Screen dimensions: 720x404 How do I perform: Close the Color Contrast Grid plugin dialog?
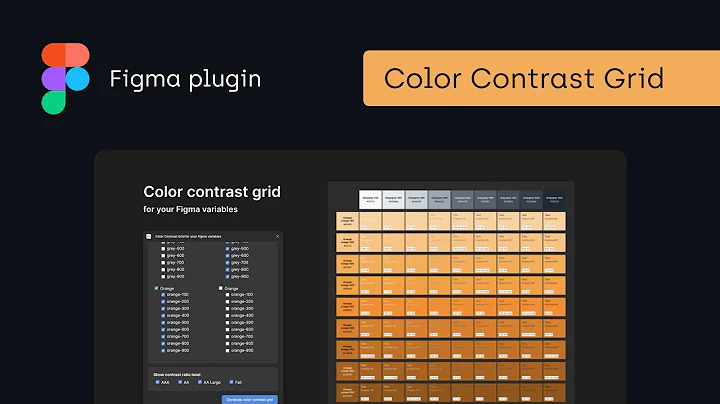click(277, 236)
